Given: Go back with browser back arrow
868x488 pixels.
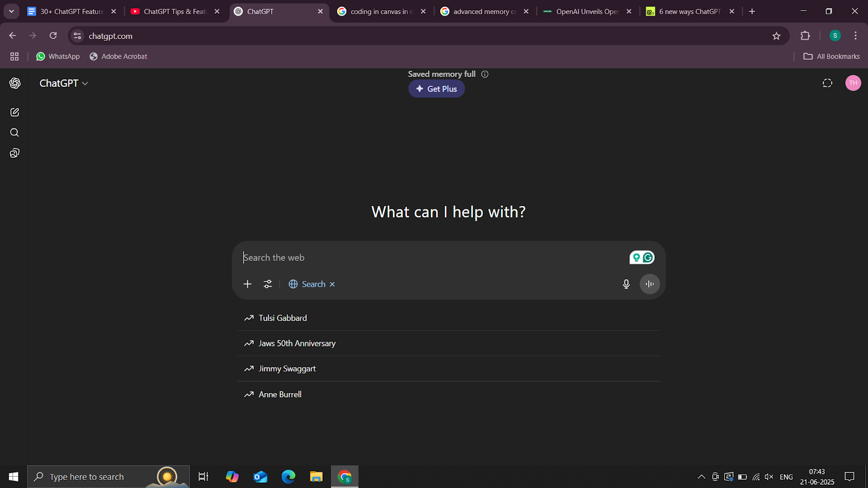Looking at the screenshot, I should (x=12, y=36).
